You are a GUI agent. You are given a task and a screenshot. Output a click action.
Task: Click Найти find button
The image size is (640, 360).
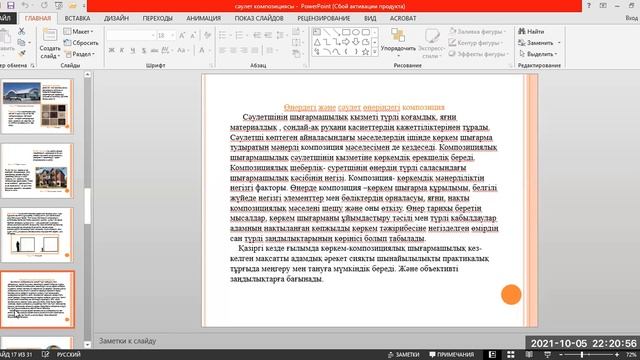pyautogui.click(x=531, y=31)
